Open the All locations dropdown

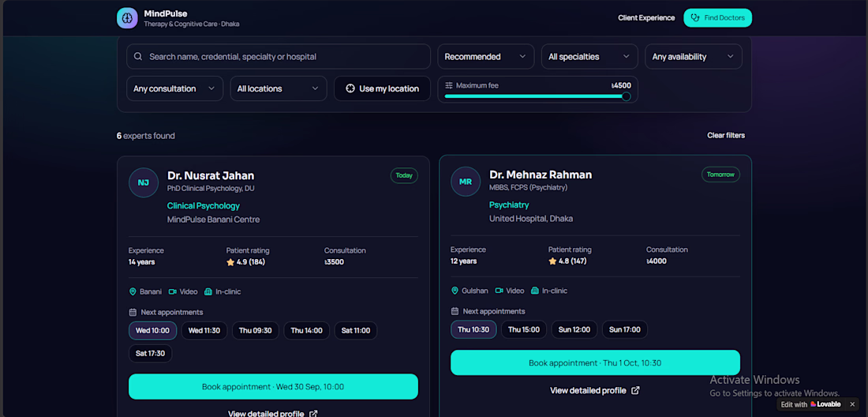279,88
